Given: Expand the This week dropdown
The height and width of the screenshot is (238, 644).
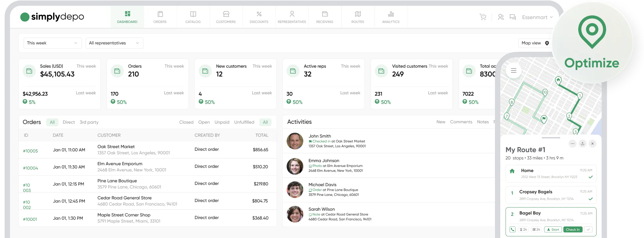Looking at the screenshot, I should coord(52,43).
